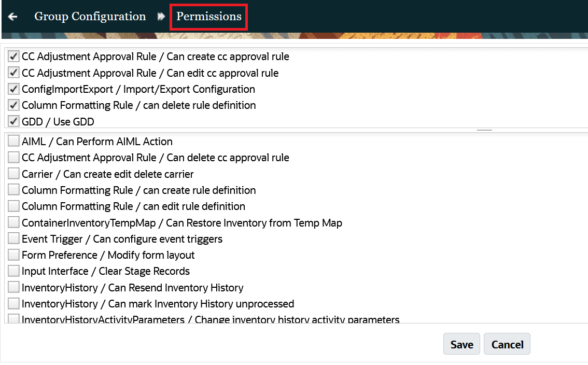Enable Input Interface Clear Stage Records
The image size is (588, 365).
pos(13,271)
